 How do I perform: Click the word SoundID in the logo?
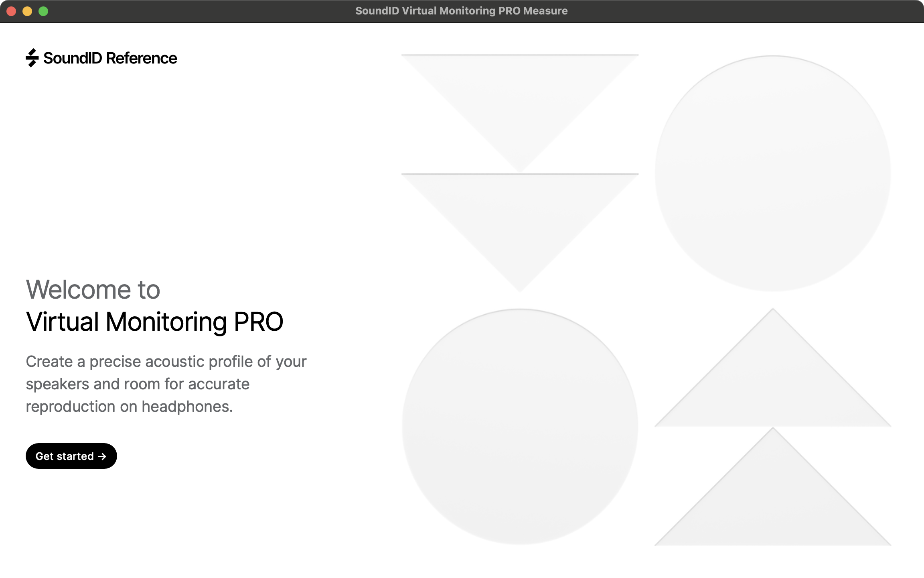(73, 58)
